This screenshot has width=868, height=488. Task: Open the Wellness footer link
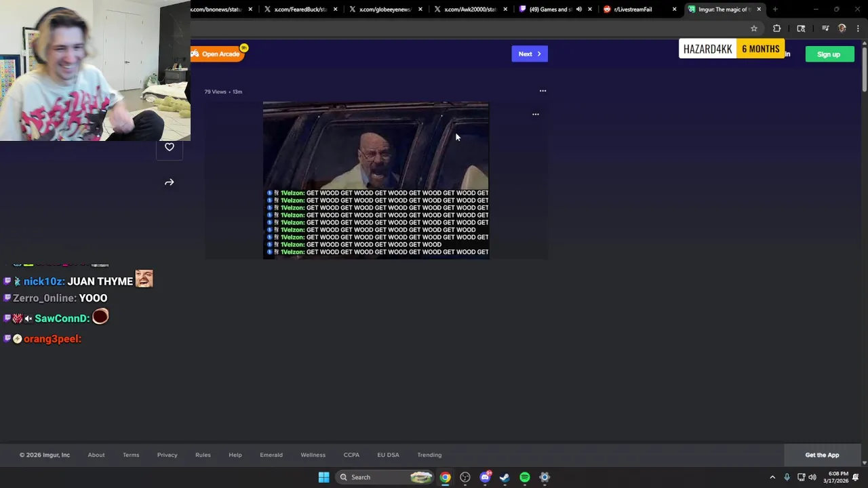313,455
